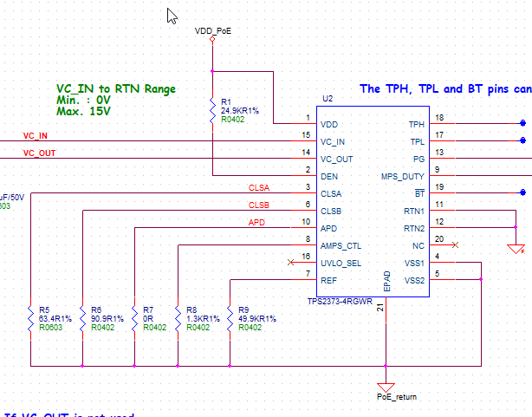Select the 1.3KR1% value of R8
The width and height of the screenshot is (532, 417).
point(203,319)
